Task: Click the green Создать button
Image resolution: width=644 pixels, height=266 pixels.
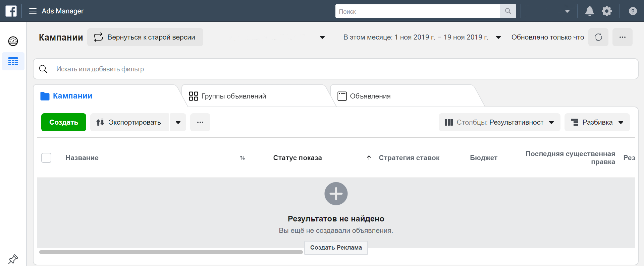Action: click(64, 122)
